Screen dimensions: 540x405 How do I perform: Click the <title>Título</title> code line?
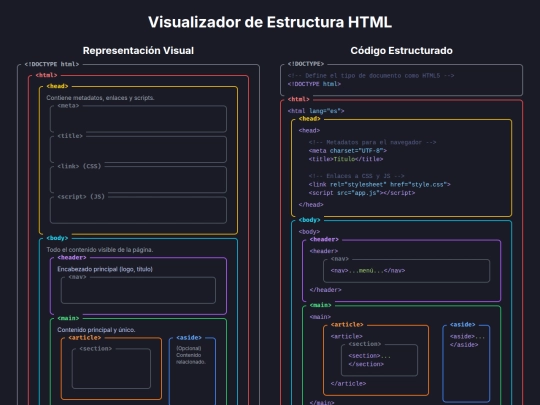[x=346, y=159]
